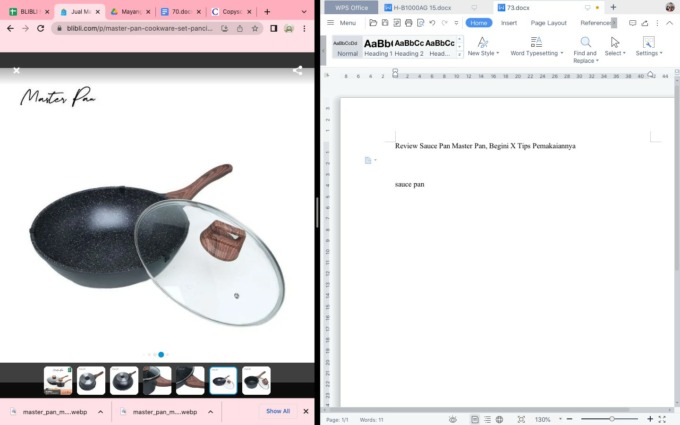Switch to the WPS Office home tab
680x425 pixels.
coord(351,7)
